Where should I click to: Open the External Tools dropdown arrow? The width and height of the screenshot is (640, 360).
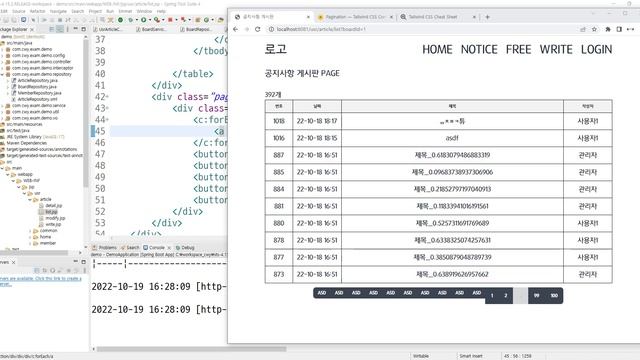[x=163, y=20]
